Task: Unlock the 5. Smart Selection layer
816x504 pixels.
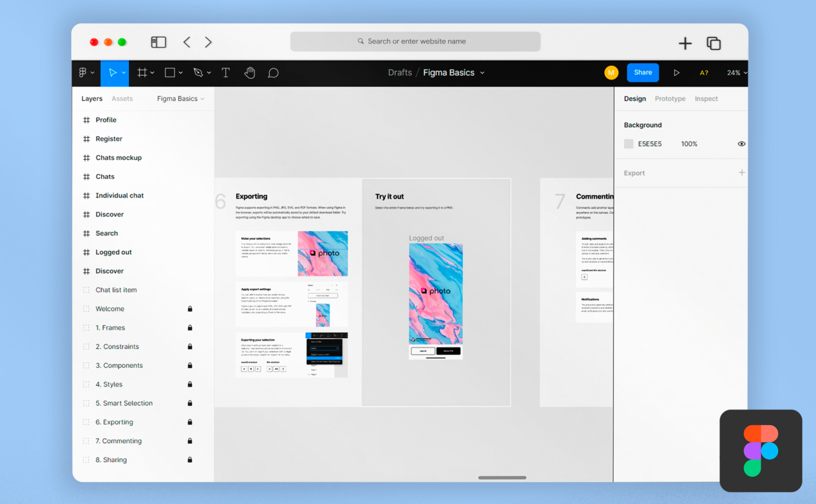Action: pos(190,403)
